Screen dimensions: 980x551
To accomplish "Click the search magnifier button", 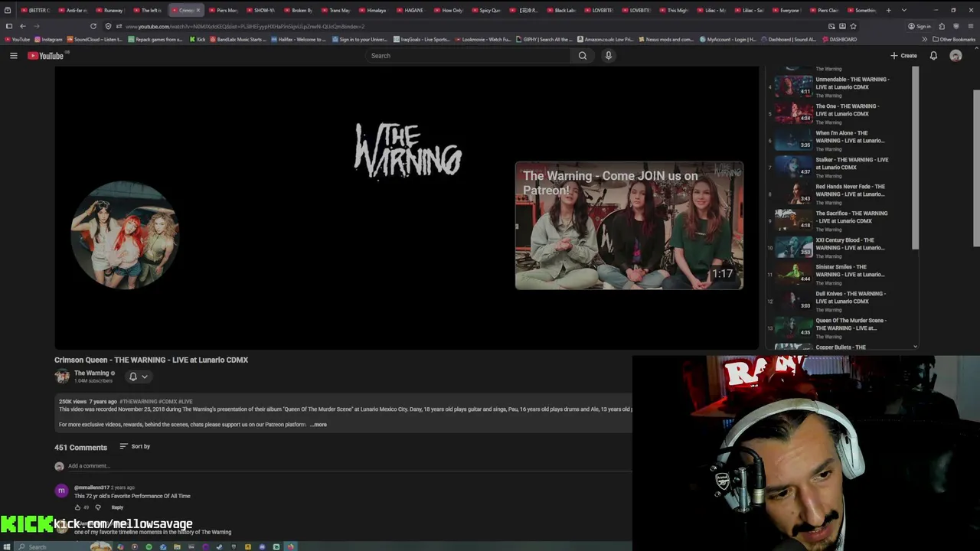I will click(x=583, y=55).
